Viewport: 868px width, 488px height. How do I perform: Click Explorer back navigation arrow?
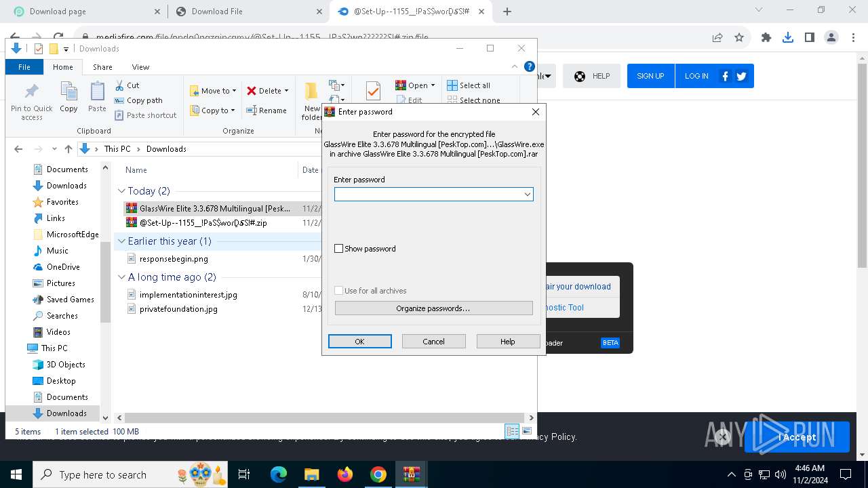pyautogui.click(x=18, y=149)
